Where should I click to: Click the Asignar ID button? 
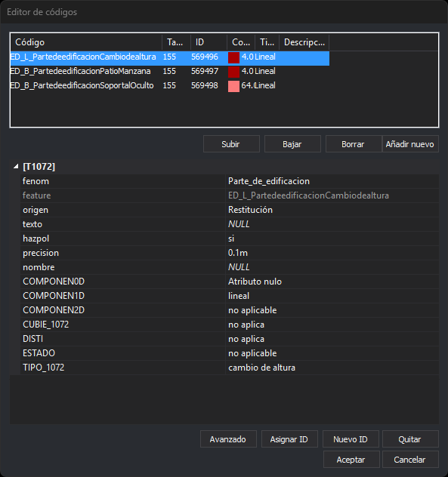coord(289,439)
